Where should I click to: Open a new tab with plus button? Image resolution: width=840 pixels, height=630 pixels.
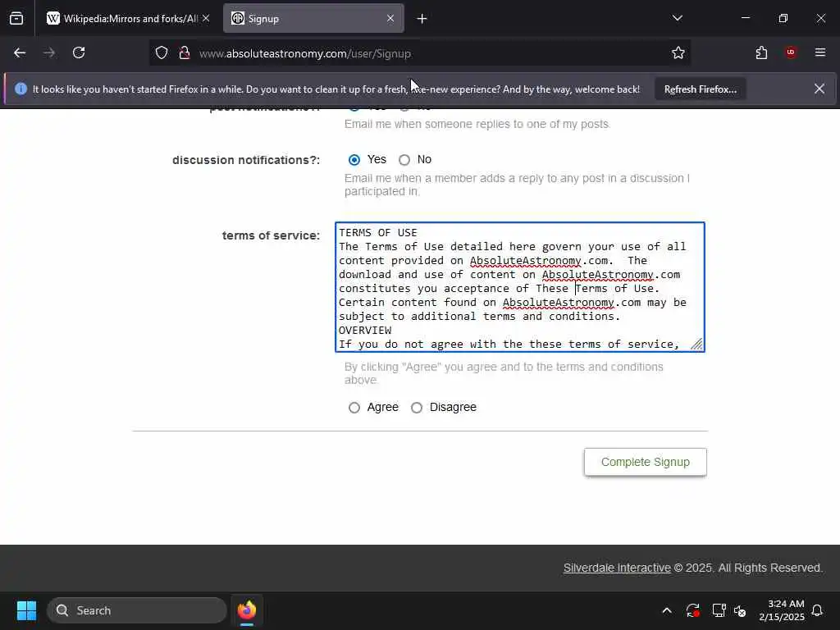click(x=422, y=19)
